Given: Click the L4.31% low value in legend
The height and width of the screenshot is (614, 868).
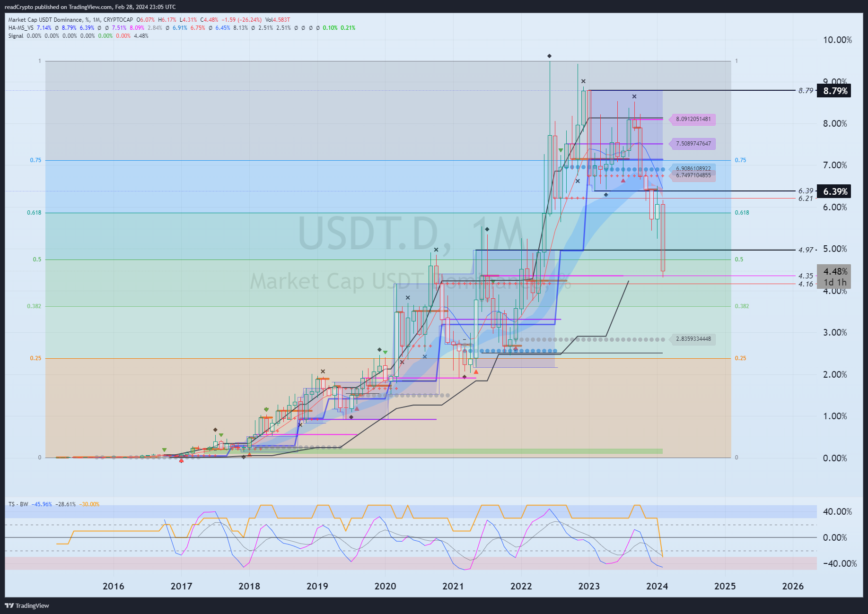Looking at the screenshot, I should [188, 20].
